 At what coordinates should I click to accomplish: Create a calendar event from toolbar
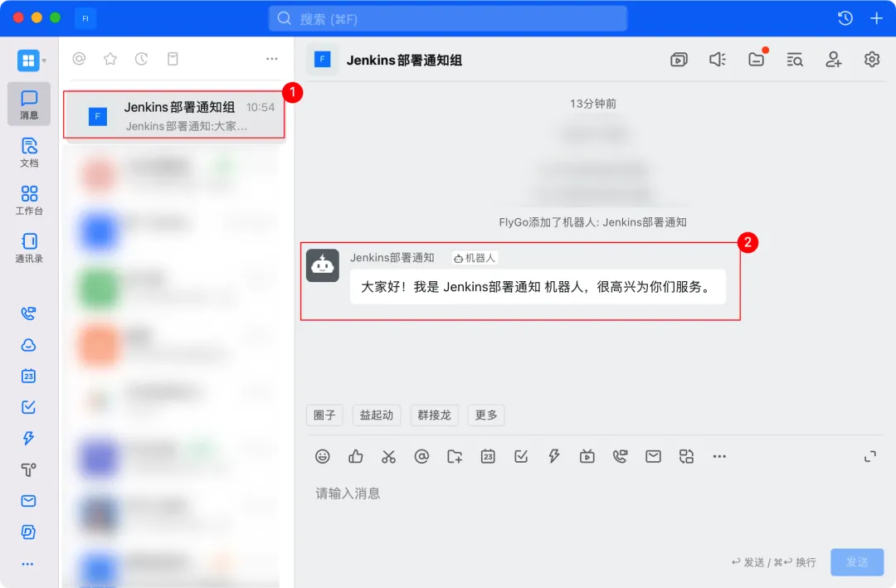[488, 456]
